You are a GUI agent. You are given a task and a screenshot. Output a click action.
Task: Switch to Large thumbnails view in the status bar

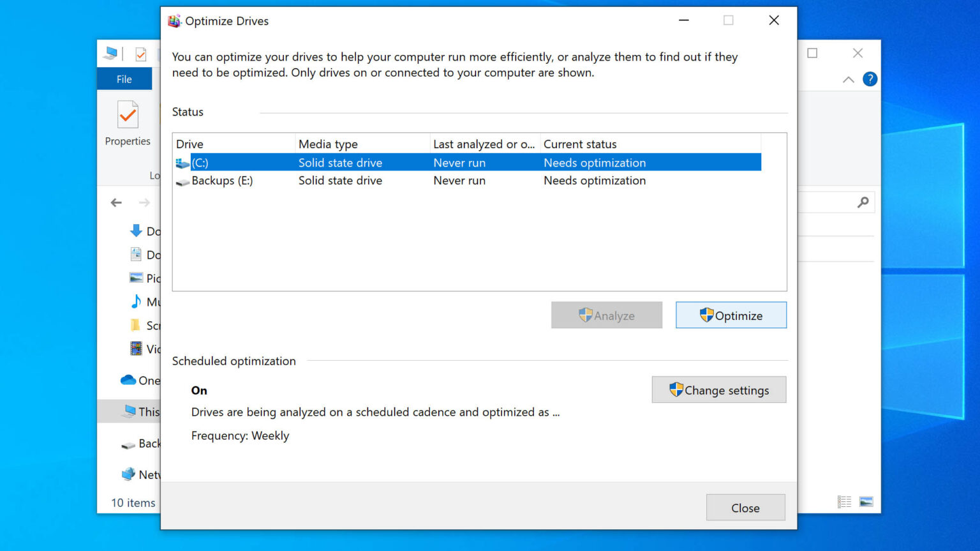[866, 502]
